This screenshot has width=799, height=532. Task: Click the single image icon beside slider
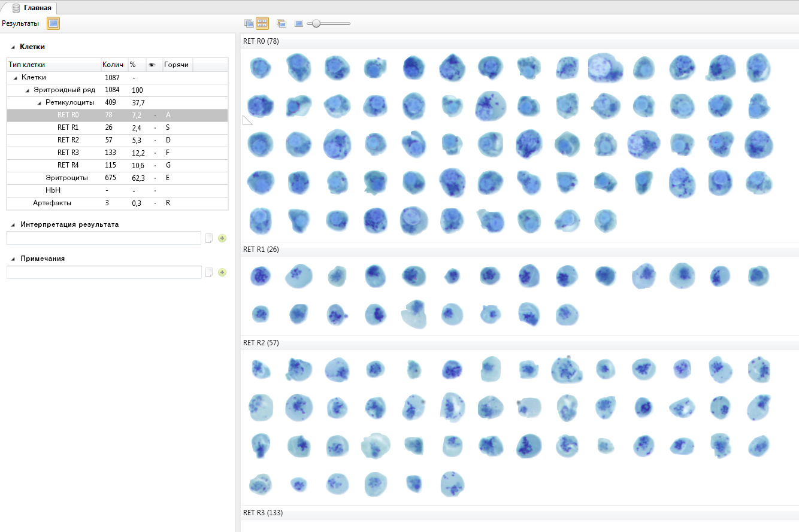point(298,23)
